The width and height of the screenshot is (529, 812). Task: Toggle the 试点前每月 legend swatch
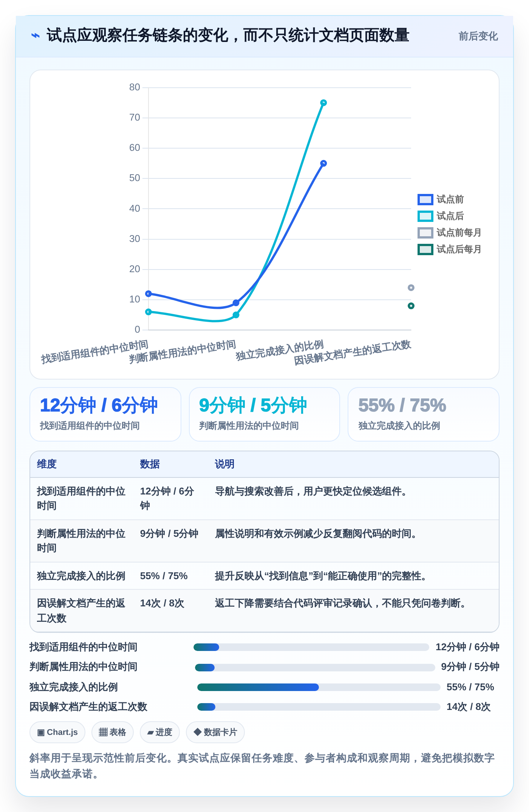[x=425, y=232]
